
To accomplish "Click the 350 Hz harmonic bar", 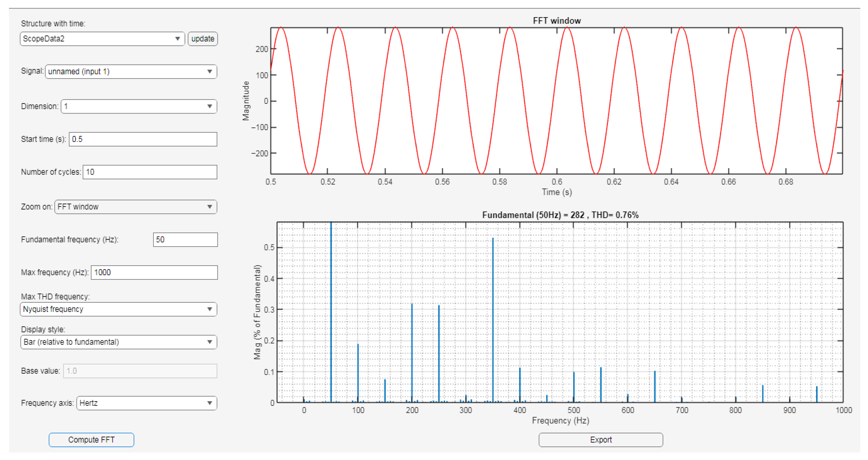I will pos(493,320).
